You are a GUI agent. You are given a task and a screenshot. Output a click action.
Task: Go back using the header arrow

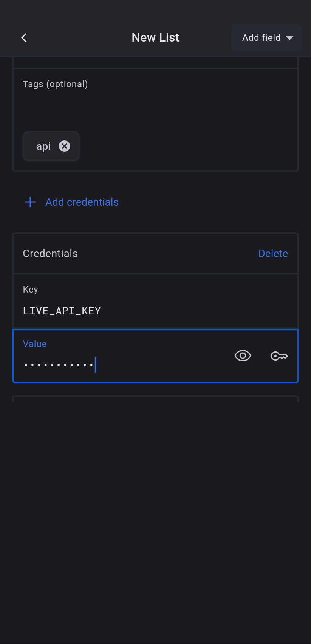(24, 38)
